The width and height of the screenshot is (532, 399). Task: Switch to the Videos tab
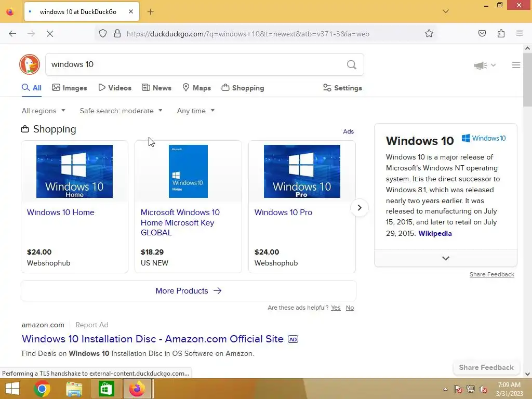click(x=115, y=88)
